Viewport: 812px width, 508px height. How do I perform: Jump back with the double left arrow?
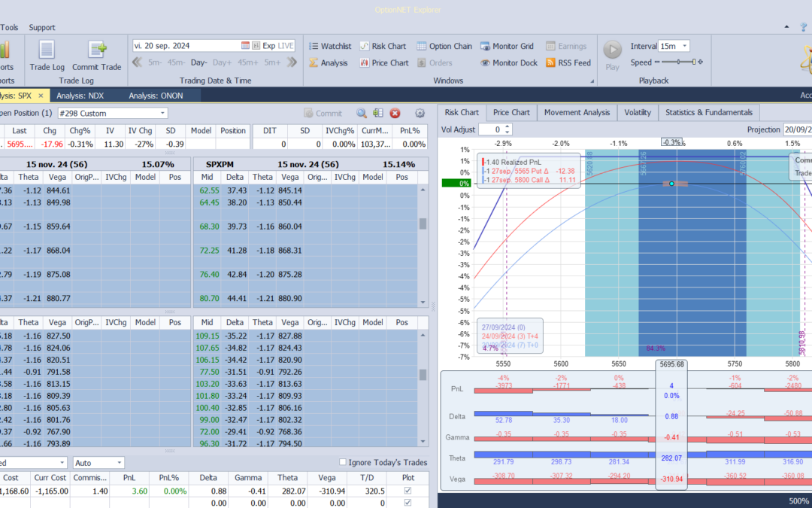[x=138, y=62]
